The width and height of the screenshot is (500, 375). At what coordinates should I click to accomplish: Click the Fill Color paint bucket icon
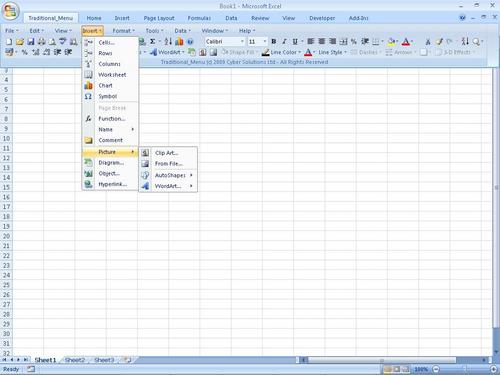[391, 42]
